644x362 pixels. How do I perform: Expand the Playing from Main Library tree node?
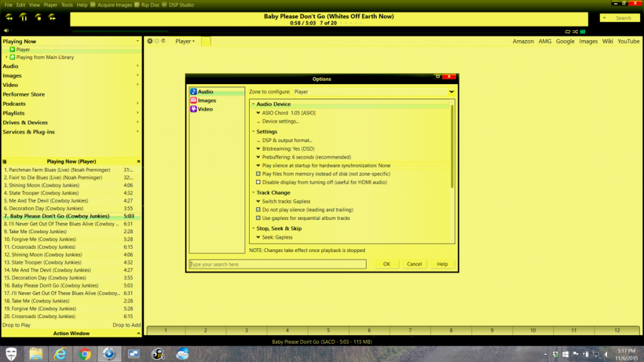click(6, 57)
